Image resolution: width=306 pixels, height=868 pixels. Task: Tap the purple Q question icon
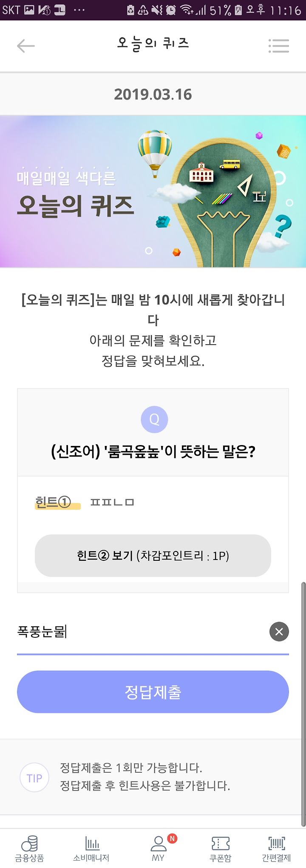(154, 420)
